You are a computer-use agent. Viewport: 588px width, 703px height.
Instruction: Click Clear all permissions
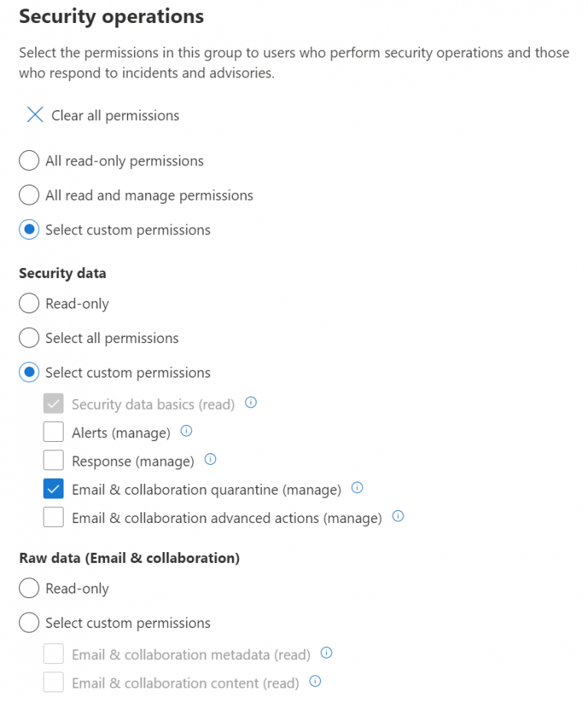tap(115, 115)
